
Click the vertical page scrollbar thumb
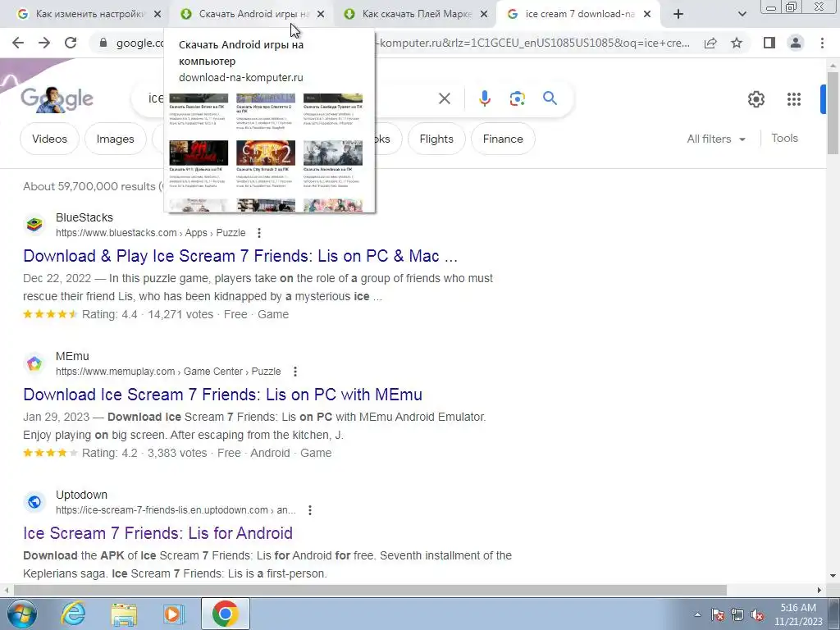833,112
